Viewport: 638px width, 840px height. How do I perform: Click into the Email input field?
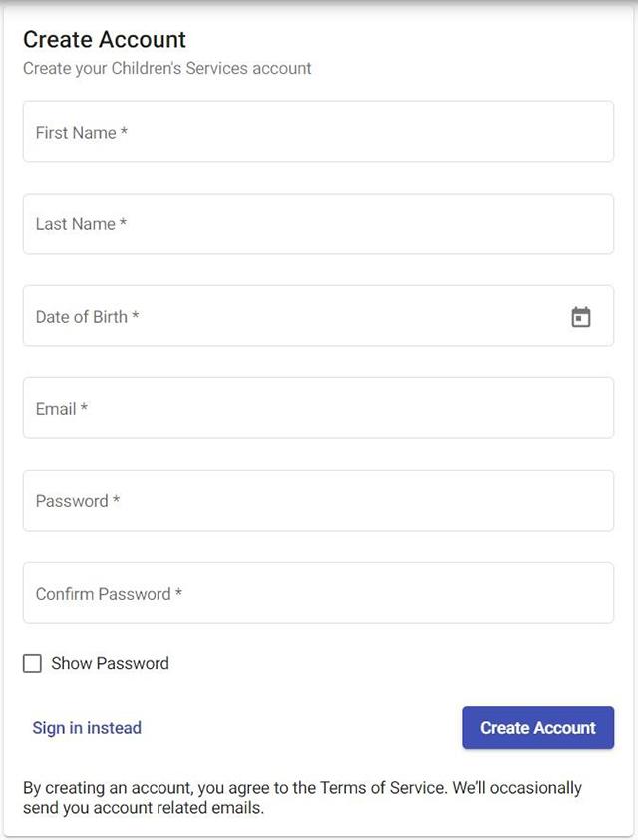pos(318,408)
